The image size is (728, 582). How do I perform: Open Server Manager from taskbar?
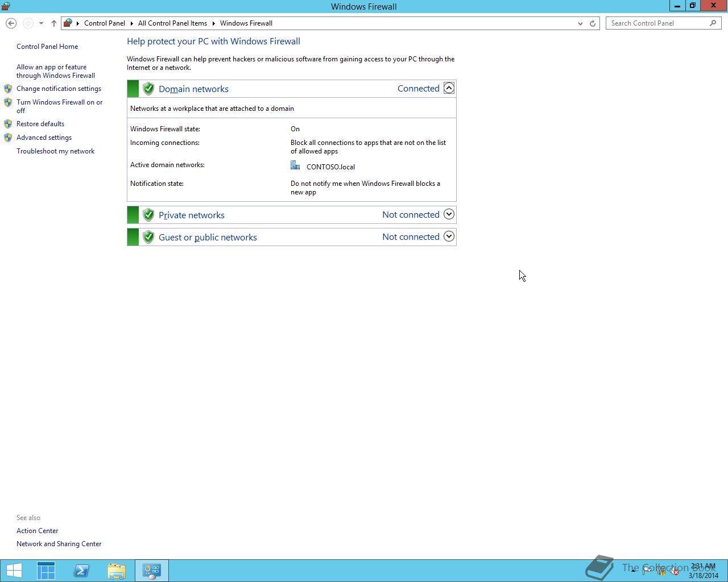46,571
